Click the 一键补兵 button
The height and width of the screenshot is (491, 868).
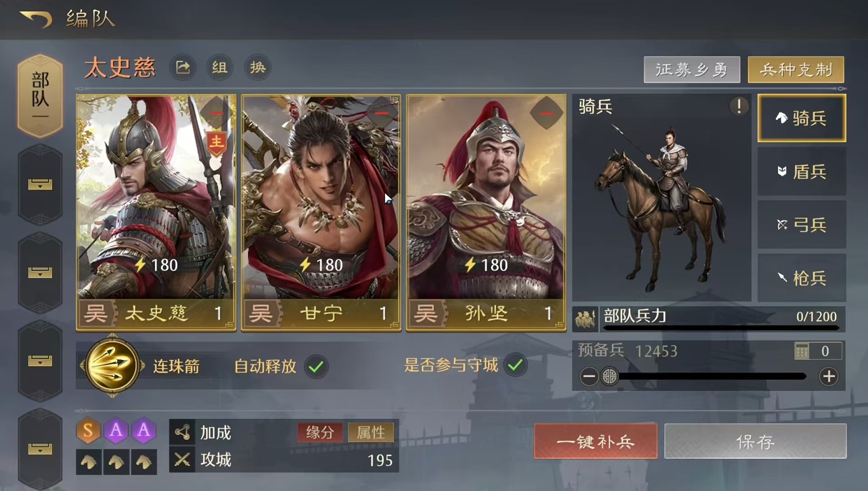coord(595,441)
